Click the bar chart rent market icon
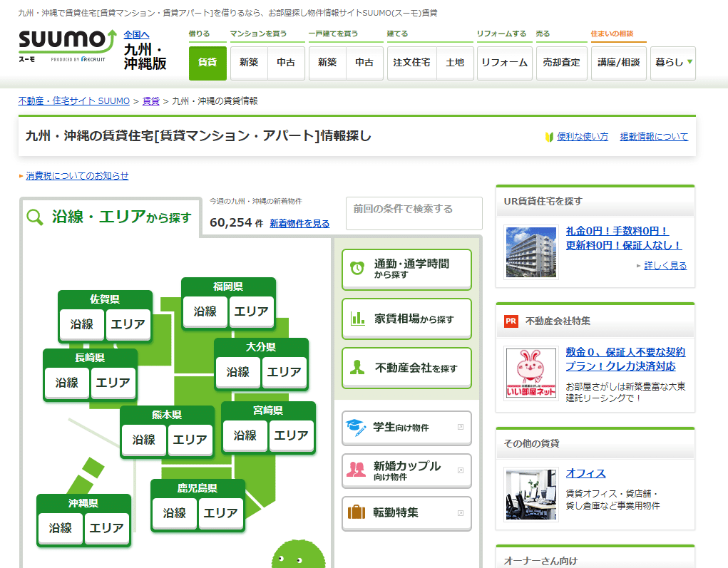728x568 pixels. [357, 319]
